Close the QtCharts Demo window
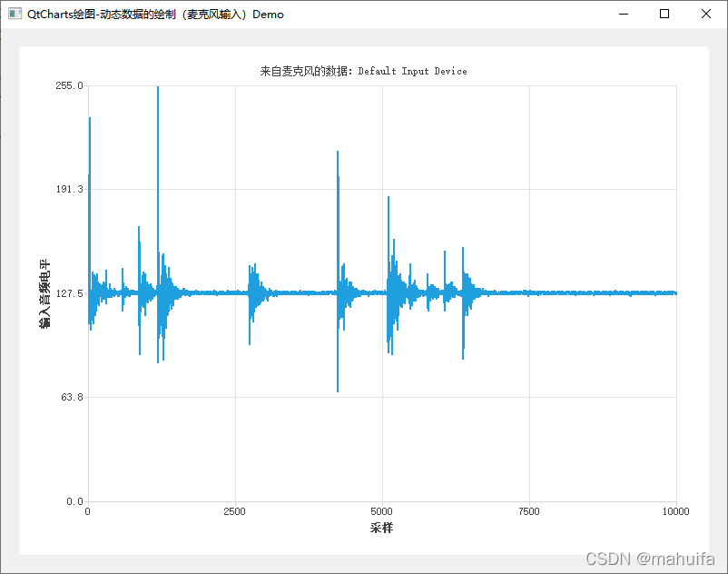The image size is (728, 574). click(x=705, y=14)
